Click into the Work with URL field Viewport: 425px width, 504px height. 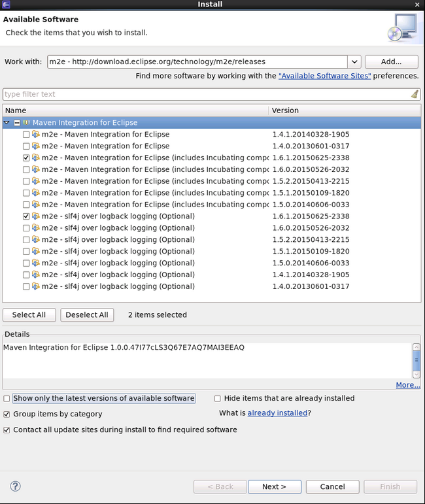[x=197, y=61]
